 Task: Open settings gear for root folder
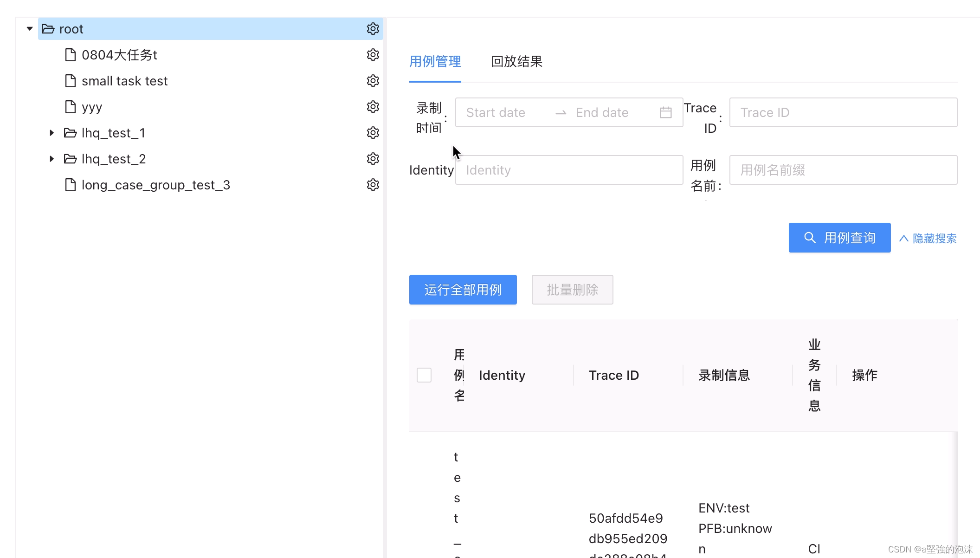[373, 29]
